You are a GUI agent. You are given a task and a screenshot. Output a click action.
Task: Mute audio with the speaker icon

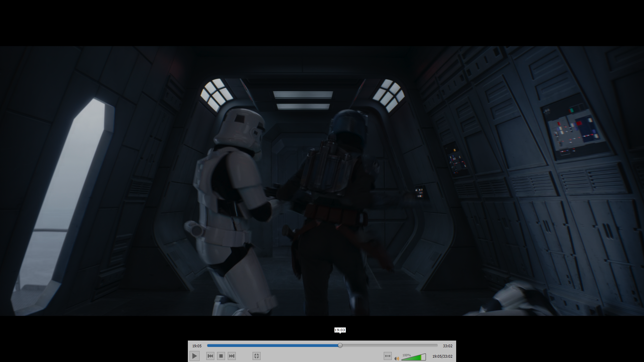[397, 358]
